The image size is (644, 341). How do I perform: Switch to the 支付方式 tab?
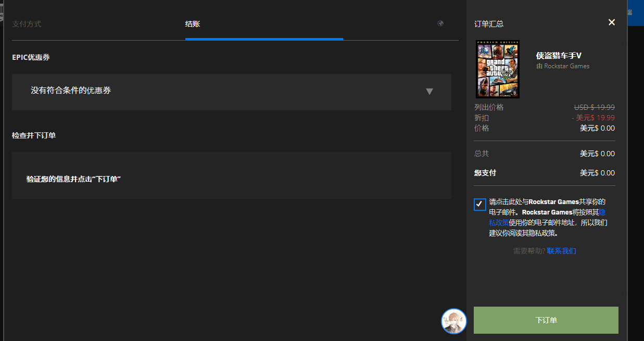27,24
